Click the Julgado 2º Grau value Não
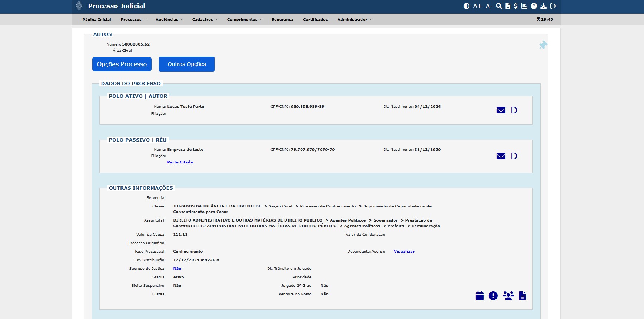The image size is (644, 319). tap(324, 285)
